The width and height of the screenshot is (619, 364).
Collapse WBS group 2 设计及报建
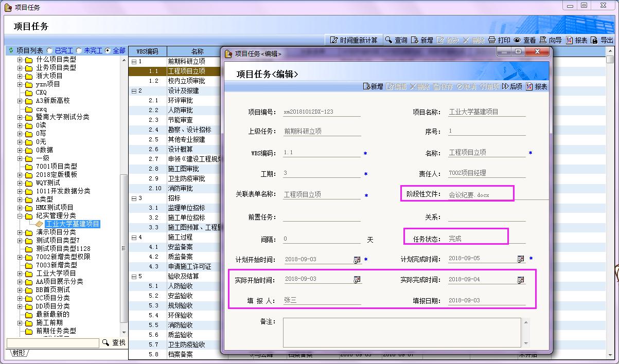coord(134,91)
